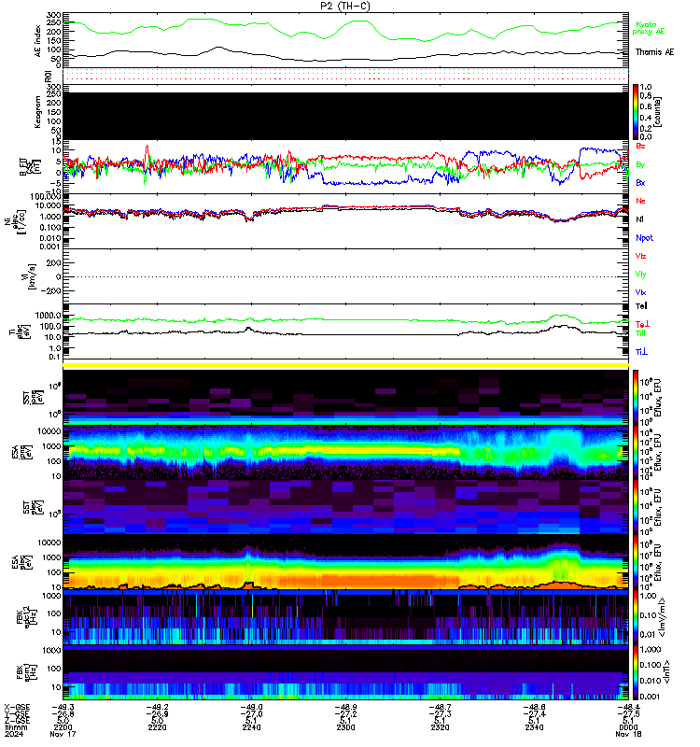
Task: Select the Nov 17 date label
Action: [x=63, y=734]
